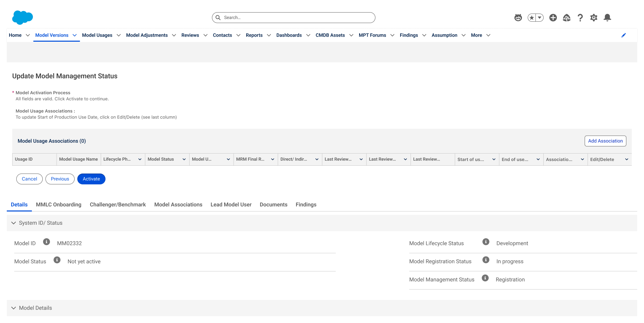Expand Contacts menu chevron
The width and height of the screenshot is (644, 323).
pos(238,35)
